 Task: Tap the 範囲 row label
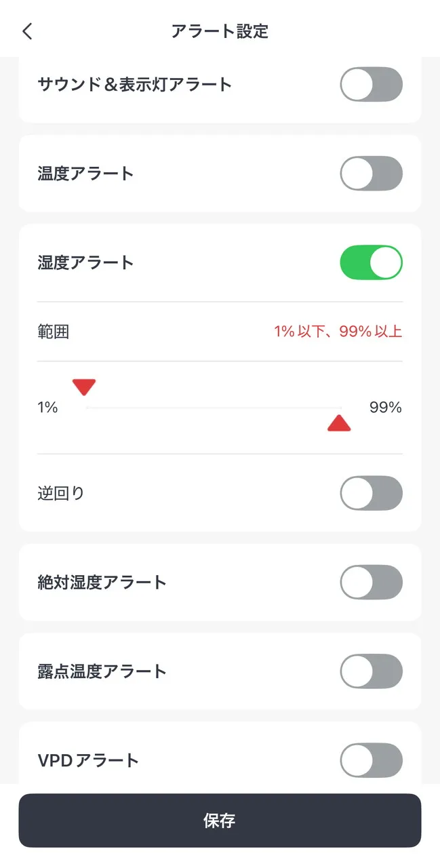pos(54,332)
